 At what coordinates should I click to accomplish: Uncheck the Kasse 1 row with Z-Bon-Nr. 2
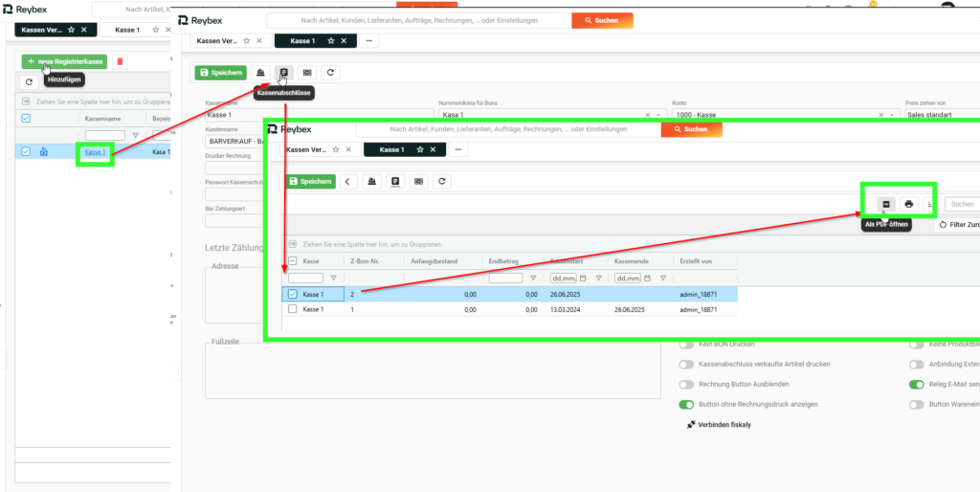click(293, 293)
